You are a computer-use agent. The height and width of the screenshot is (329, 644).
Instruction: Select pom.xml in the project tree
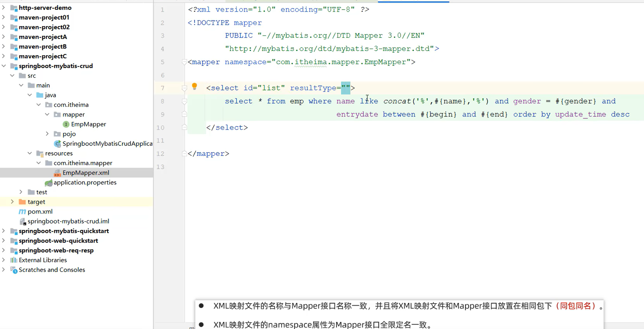pos(40,212)
